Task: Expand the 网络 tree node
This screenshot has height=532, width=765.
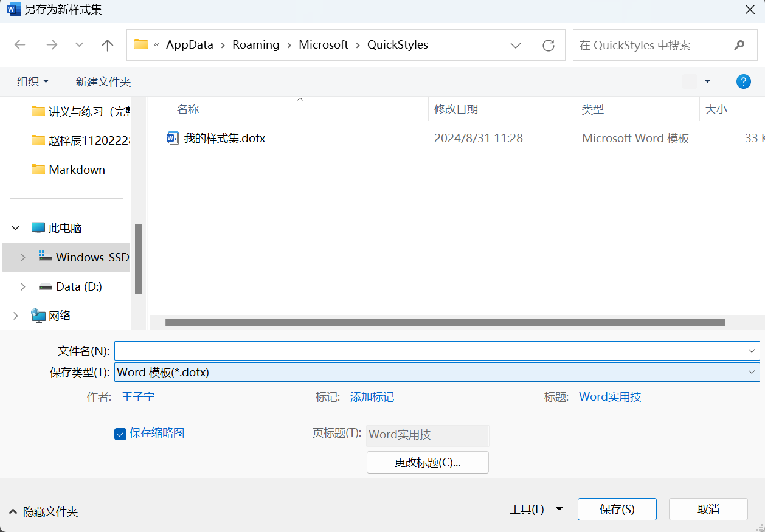Action: point(15,316)
